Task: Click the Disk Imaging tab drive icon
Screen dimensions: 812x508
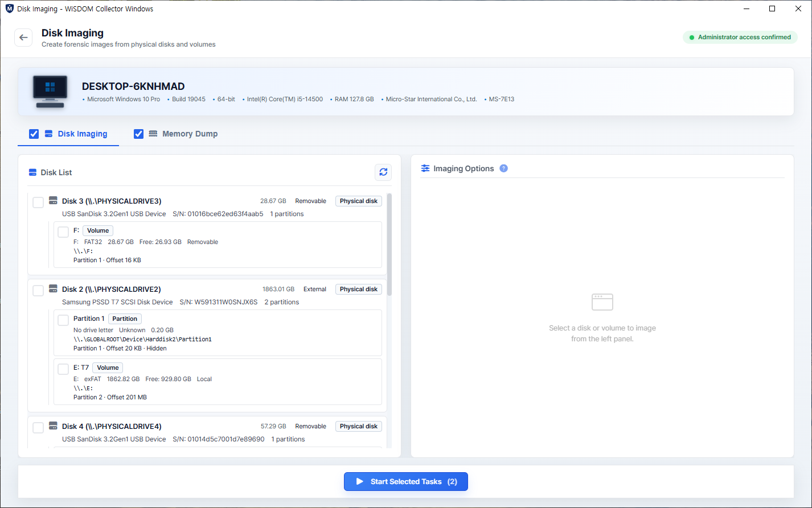Action: [x=49, y=134]
